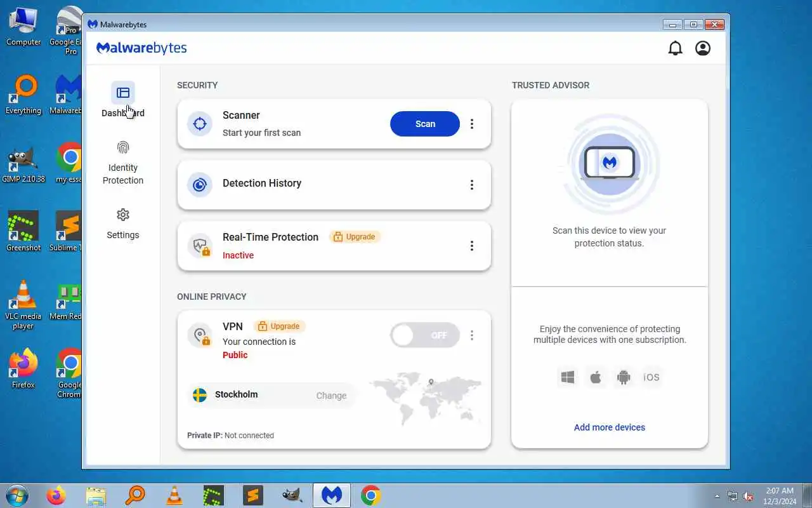Viewport: 812px width, 508px height.
Task: Click the world map in the VPN card
Action: 426,398
